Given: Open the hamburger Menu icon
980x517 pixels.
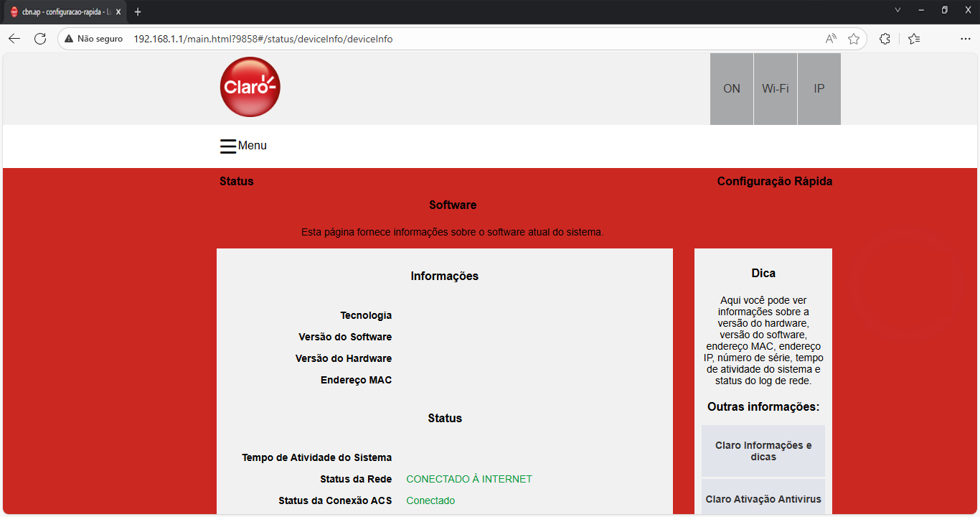Looking at the screenshot, I should tap(228, 146).
